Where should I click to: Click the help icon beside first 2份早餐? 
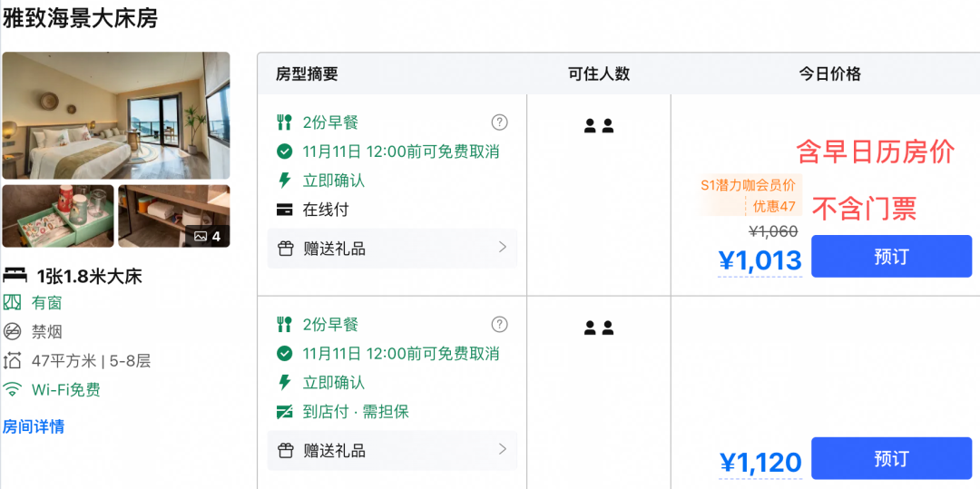(x=499, y=122)
